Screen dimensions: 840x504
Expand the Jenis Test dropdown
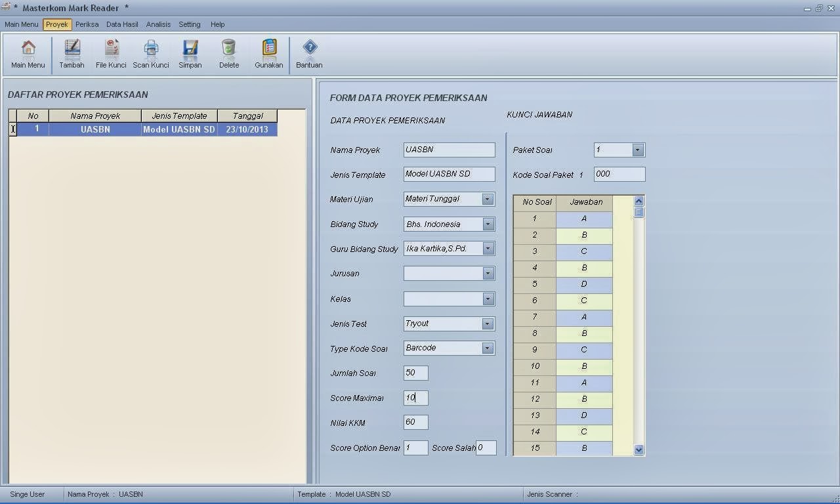click(488, 324)
